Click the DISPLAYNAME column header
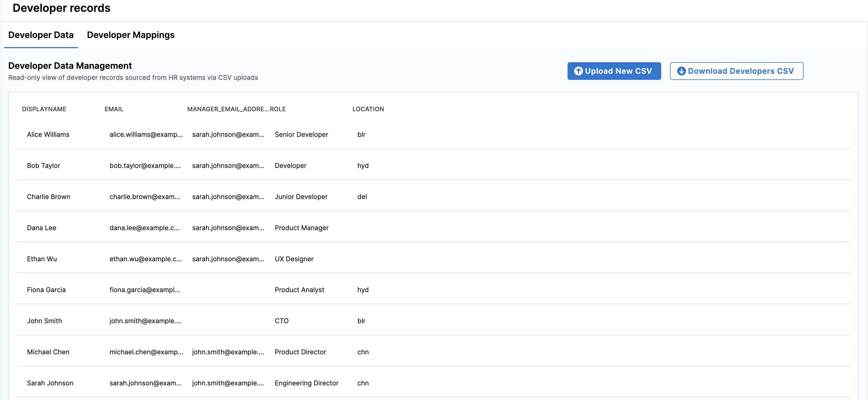The width and height of the screenshot is (868, 400). tap(44, 109)
